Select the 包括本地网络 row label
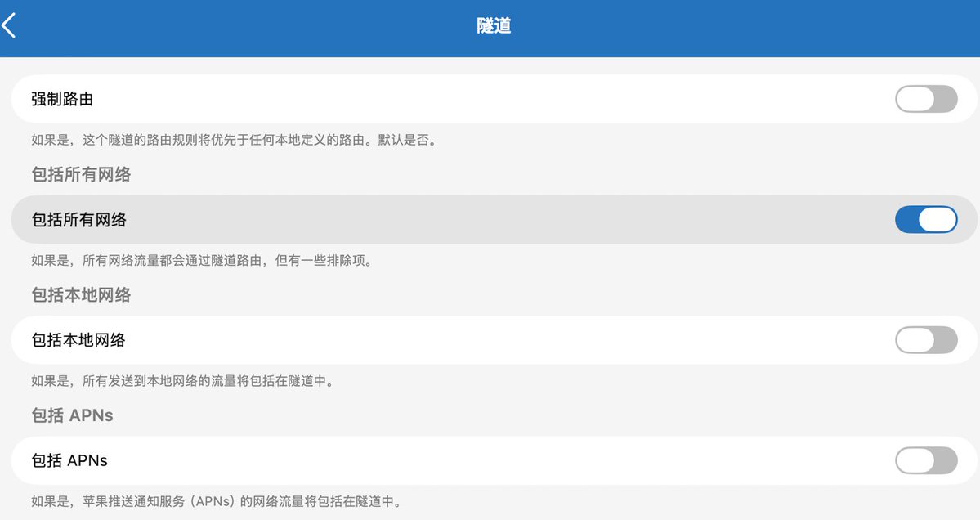This screenshot has height=520, width=980. tap(78, 340)
